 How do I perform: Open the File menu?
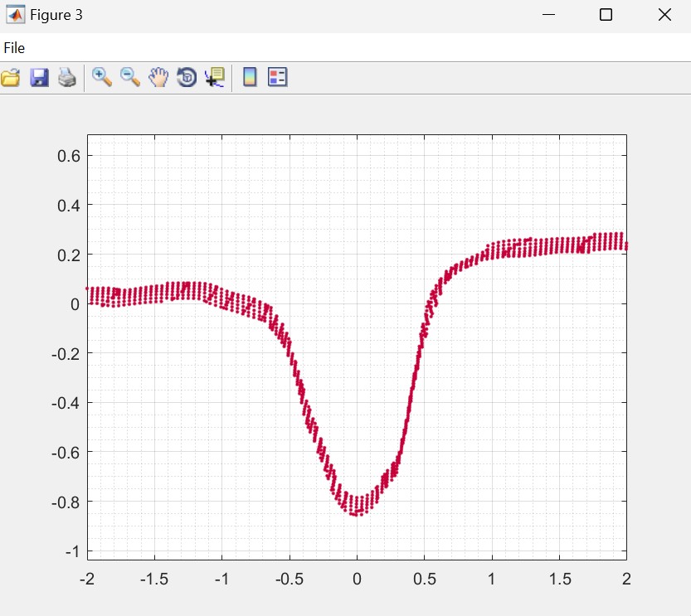(14, 48)
